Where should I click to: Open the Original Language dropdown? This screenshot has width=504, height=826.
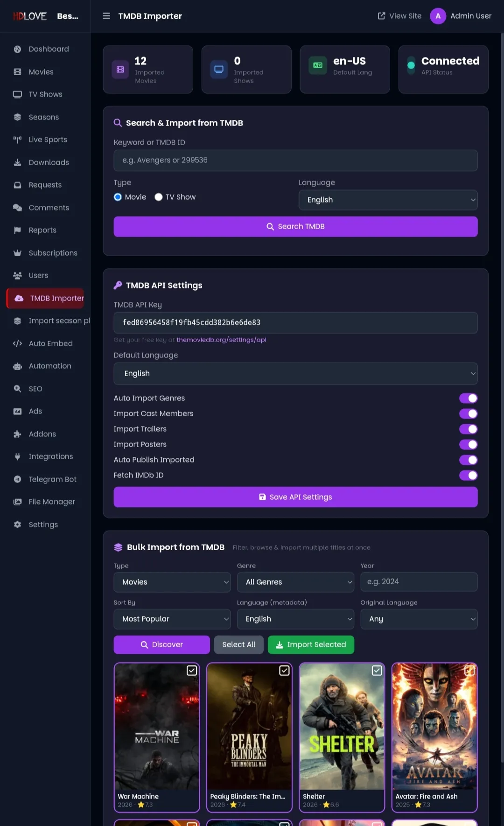tap(419, 619)
